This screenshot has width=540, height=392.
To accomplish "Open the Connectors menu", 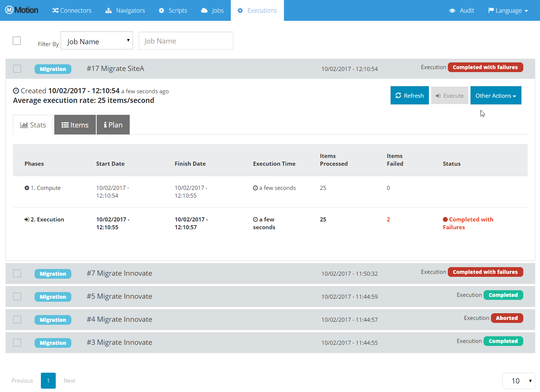I will (x=72, y=10).
